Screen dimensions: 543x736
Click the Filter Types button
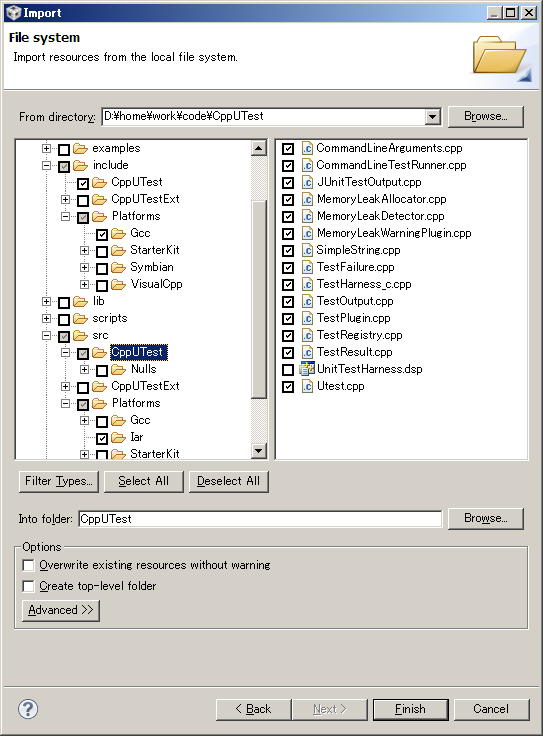[59, 482]
